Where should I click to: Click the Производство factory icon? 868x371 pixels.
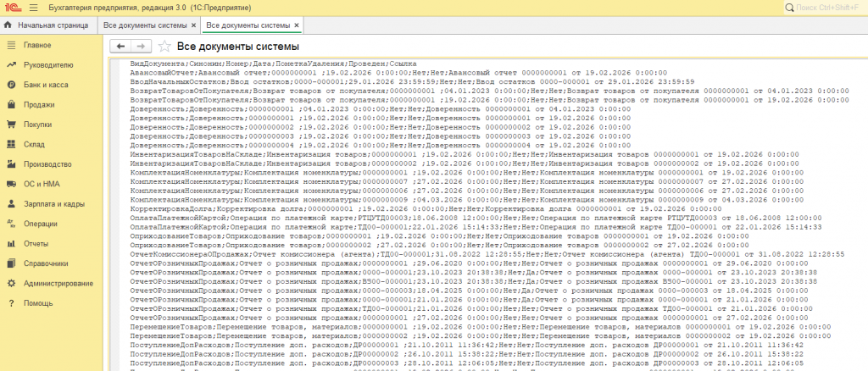(10, 164)
